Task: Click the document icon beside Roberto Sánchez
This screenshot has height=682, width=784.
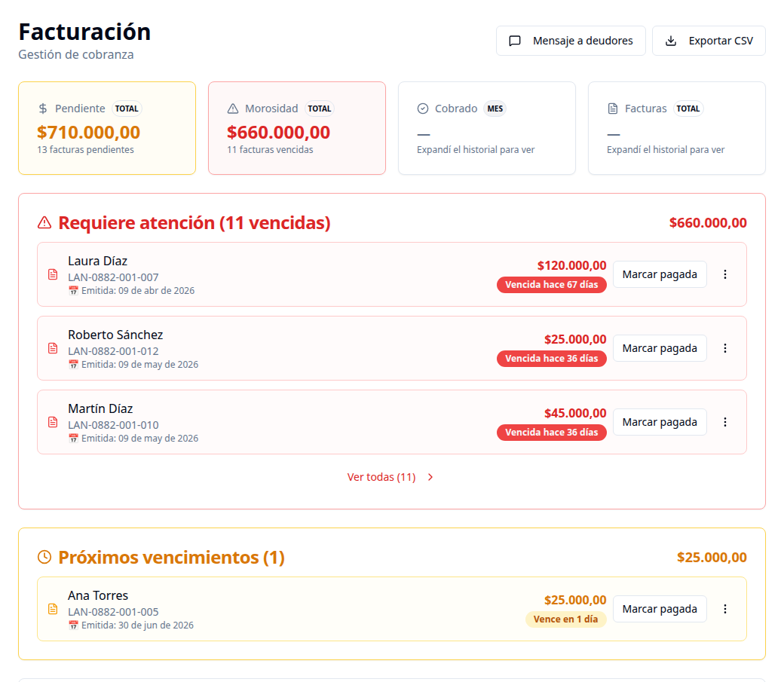Action: (x=53, y=348)
